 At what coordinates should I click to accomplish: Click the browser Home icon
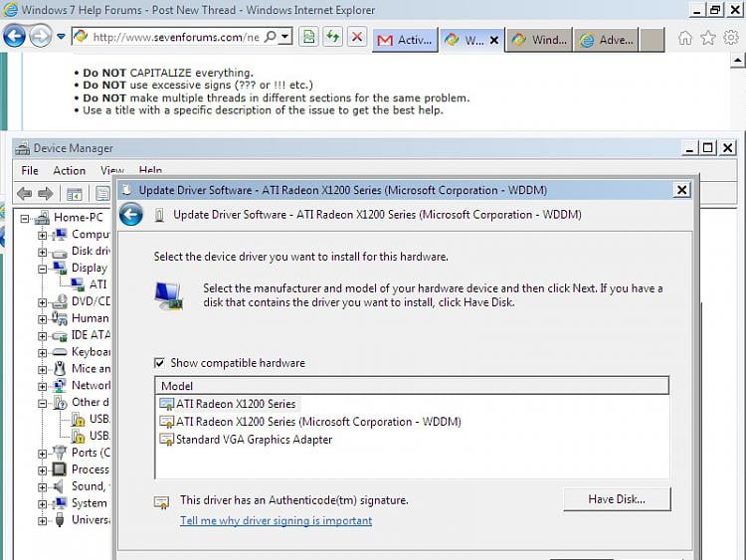[x=685, y=38]
